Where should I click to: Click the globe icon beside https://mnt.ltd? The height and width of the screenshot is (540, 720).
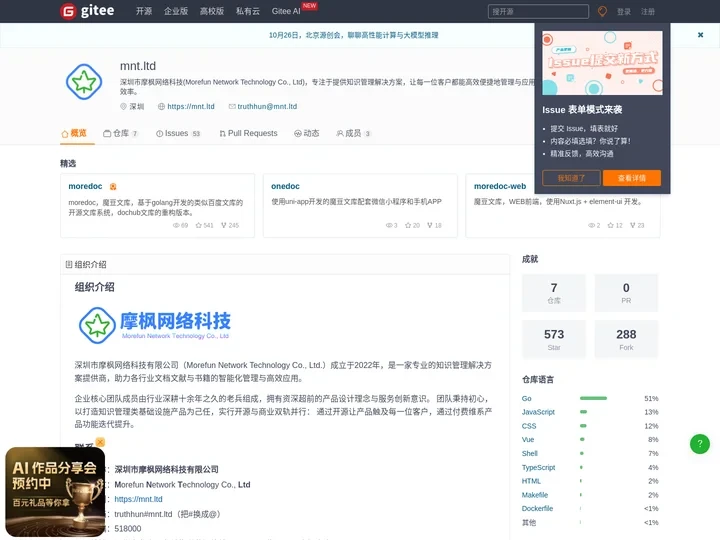[x=161, y=107]
